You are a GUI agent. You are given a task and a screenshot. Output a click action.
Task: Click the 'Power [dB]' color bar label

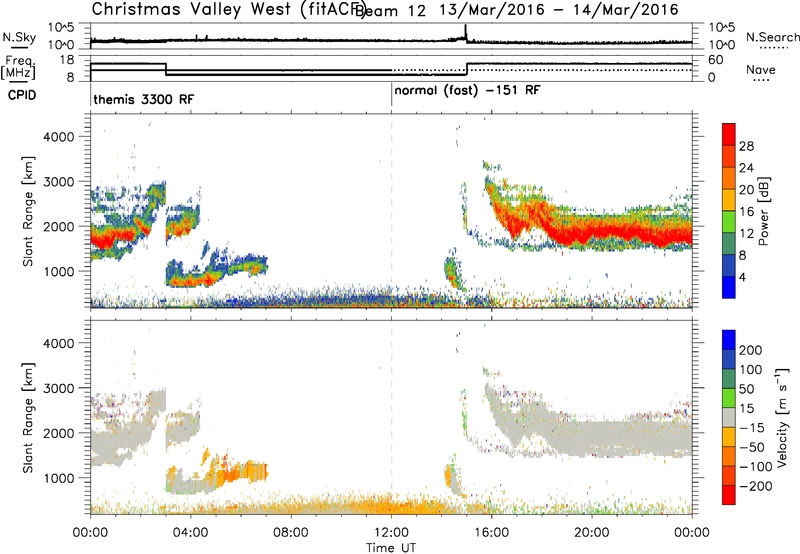[x=763, y=211]
